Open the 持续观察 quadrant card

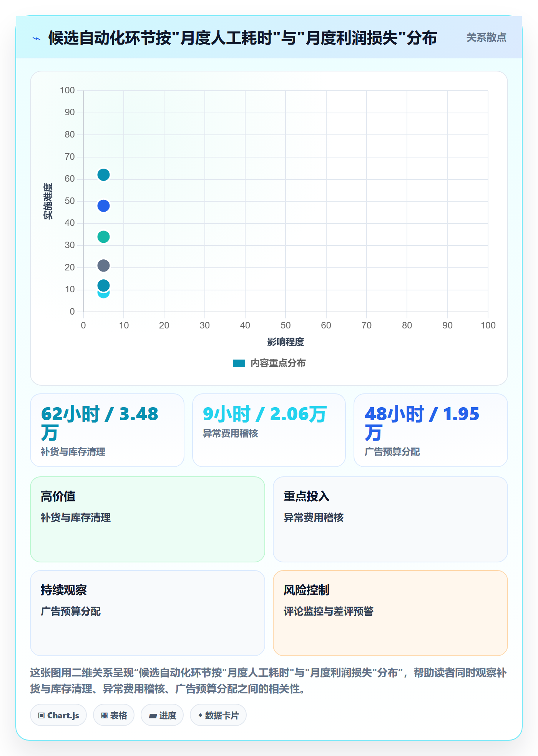click(148, 613)
